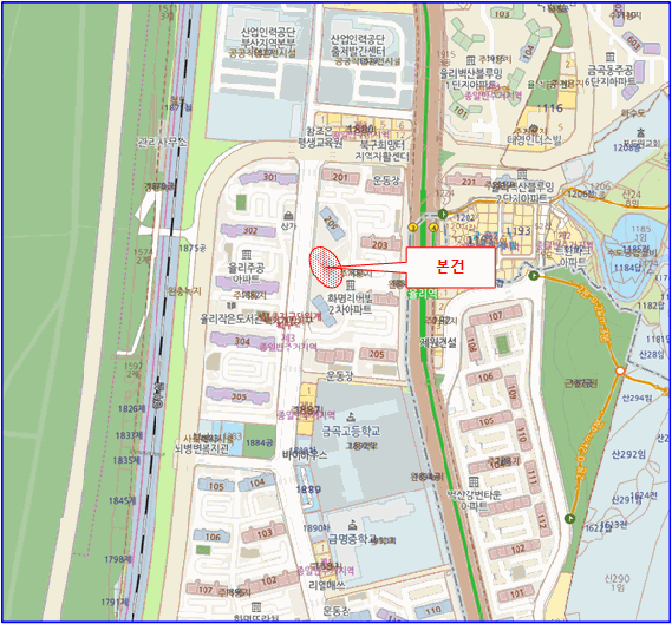Click the facility icon above 대명인더스빌

click(x=533, y=128)
